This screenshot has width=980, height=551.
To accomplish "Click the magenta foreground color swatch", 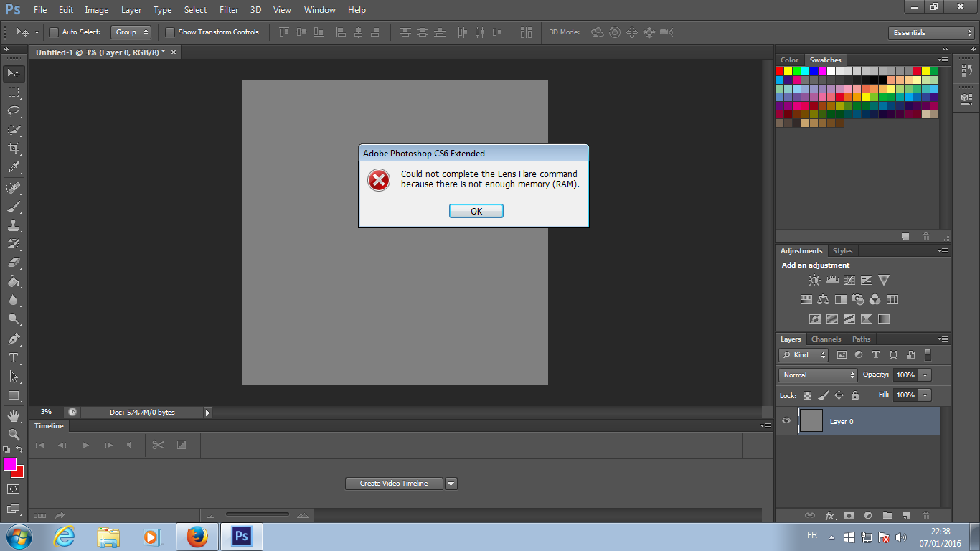I will [9, 464].
